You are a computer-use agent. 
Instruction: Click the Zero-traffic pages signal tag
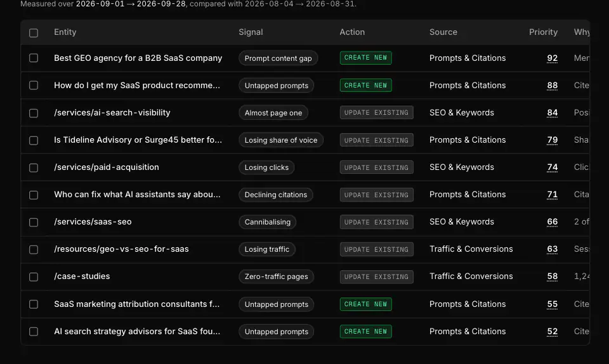click(x=276, y=276)
